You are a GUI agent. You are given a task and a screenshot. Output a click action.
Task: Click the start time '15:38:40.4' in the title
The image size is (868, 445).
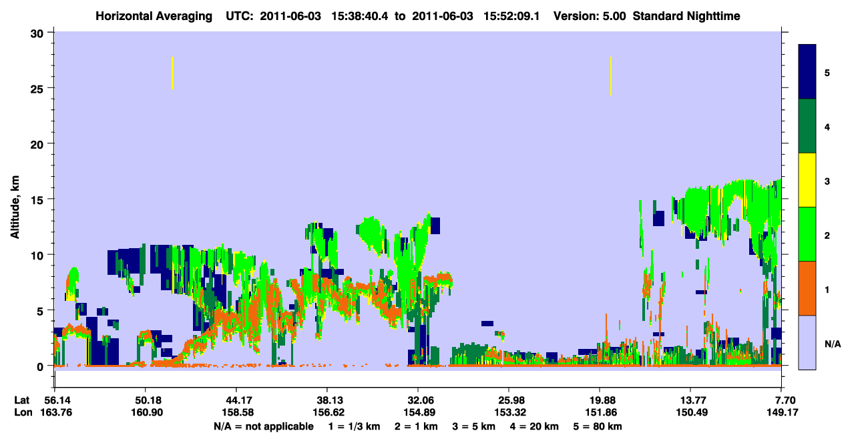pos(360,15)
